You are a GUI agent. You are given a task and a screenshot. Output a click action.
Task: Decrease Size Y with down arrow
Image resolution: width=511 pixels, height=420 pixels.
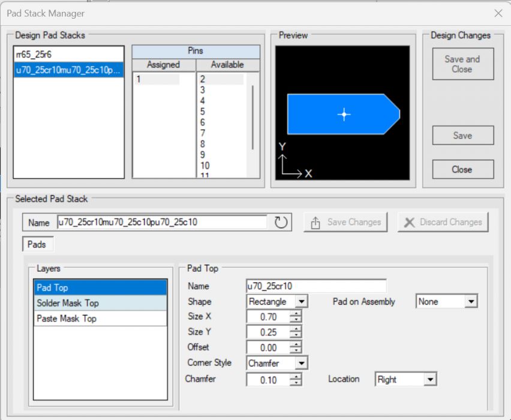tap(295, 335)
